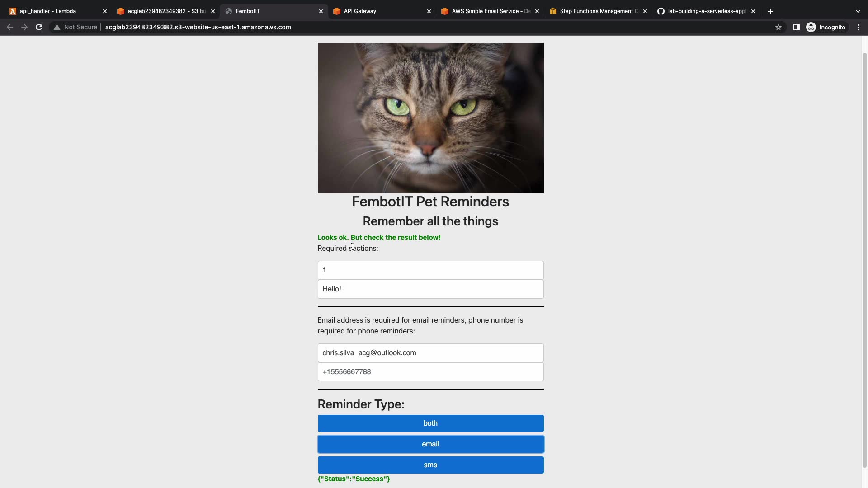868x488 pixels.
Task: Expand the tab search chevron
Action: click(x=858, y=11)
